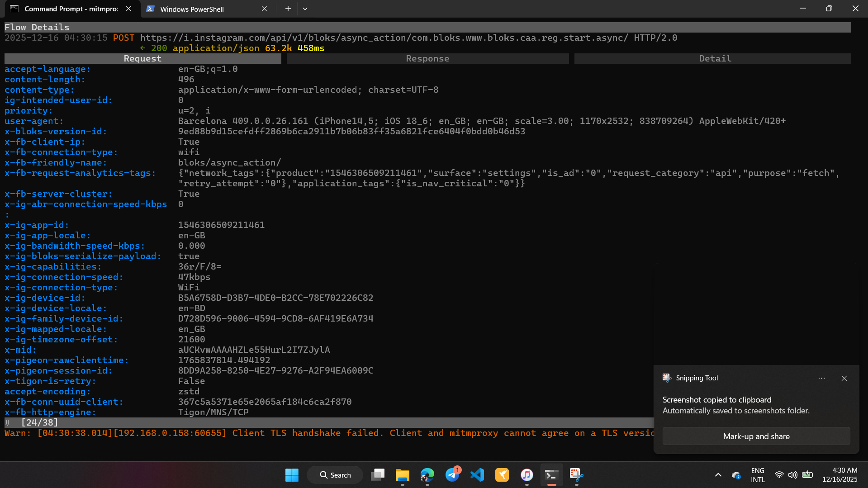Open the orange app icon on taskbar
Screen dimensions: 868x488
(502, 475)
